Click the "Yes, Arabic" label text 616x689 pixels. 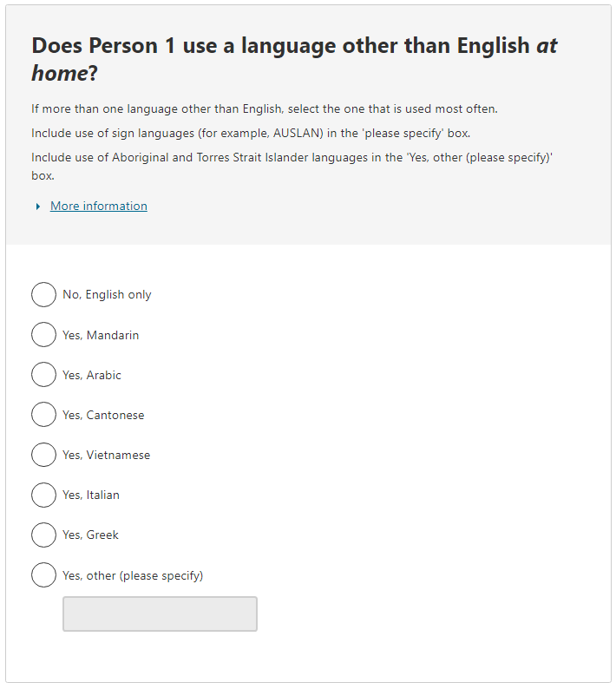pyautogui.click(x=92, y=375)
